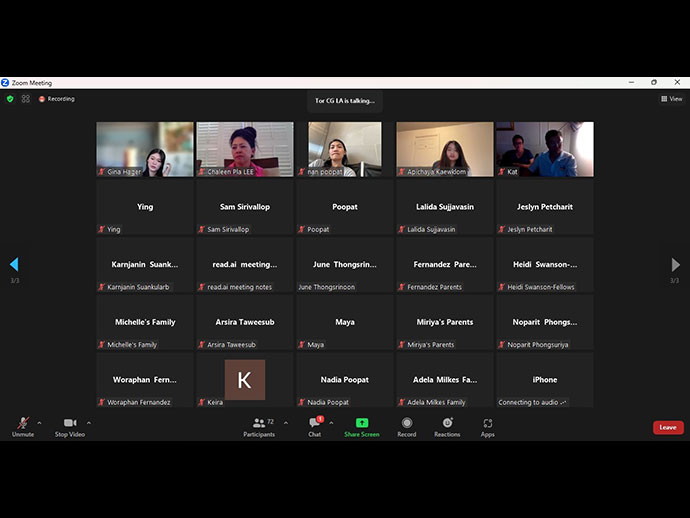Screen dimensions: 690x518
Task: Leave the meeting
Action: click(x=667, y=427)
